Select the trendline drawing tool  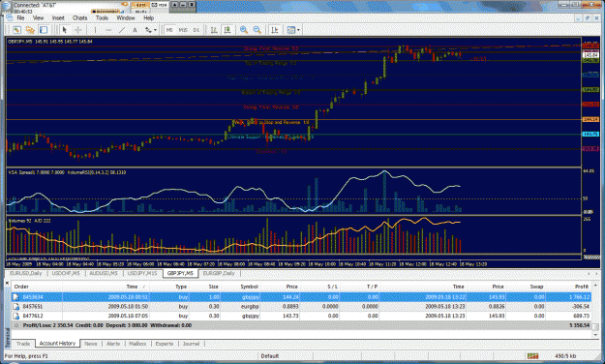click(122, 30)
